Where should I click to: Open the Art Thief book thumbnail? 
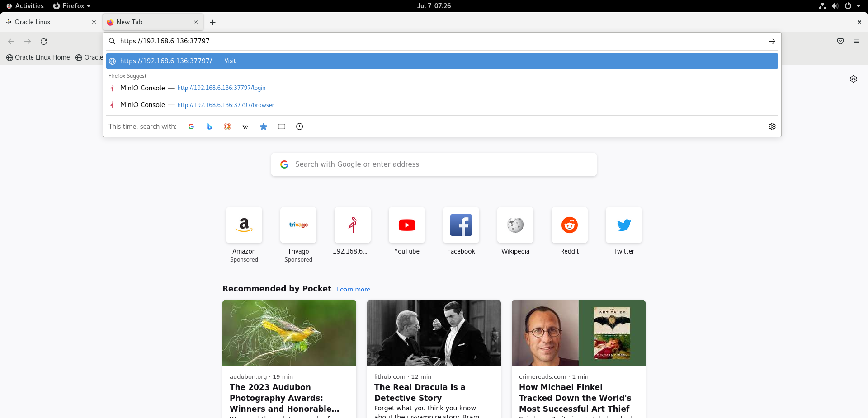579,333
